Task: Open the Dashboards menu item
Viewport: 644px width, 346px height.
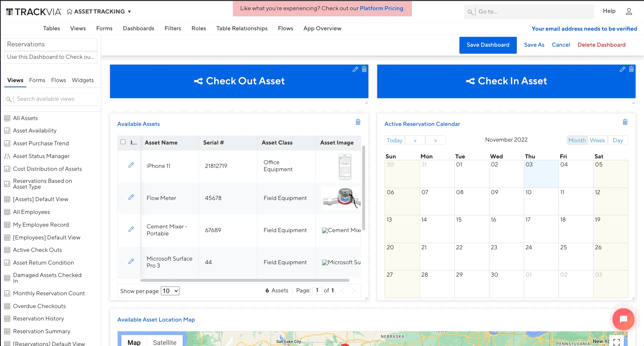Action: pos(139,28)
